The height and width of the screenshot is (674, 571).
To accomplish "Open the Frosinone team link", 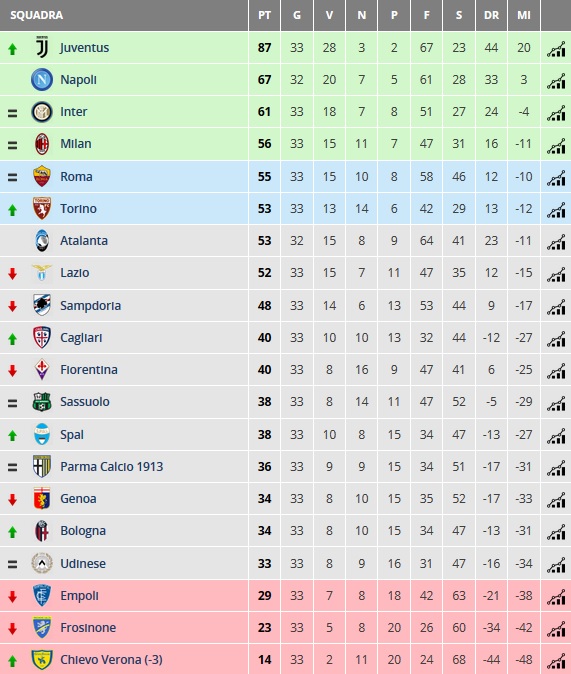I will tap(88, 628).
